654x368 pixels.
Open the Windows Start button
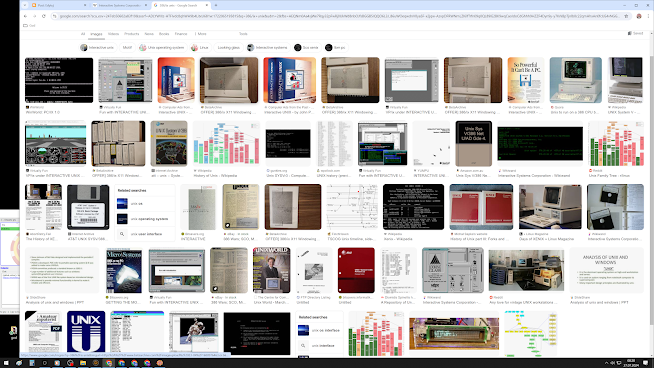click(6, 363)
